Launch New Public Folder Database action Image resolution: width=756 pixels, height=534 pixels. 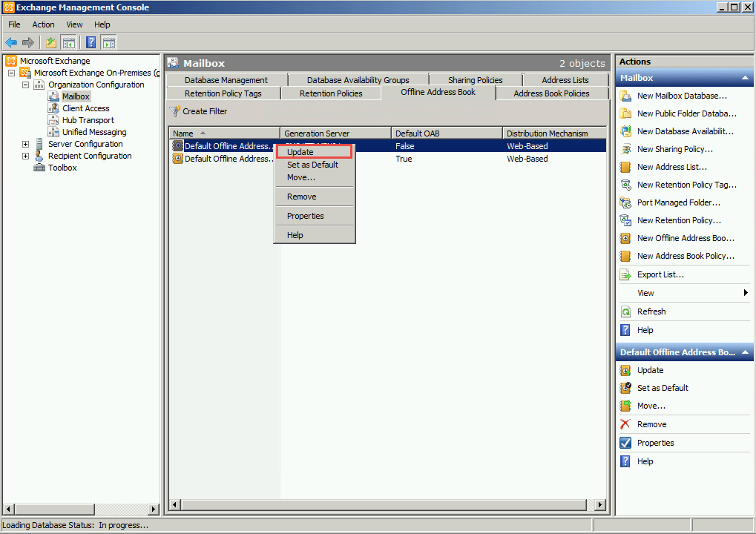click(x=679, y=113)
